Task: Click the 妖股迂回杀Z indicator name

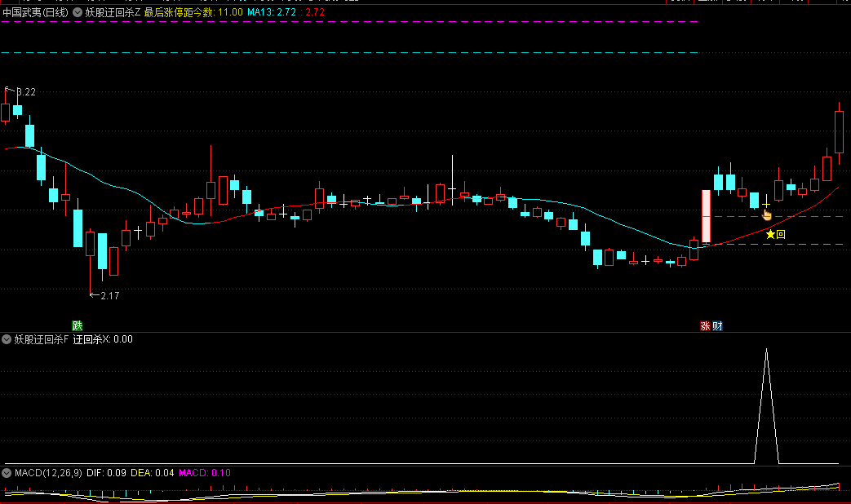Action: (x=113, y=12)
